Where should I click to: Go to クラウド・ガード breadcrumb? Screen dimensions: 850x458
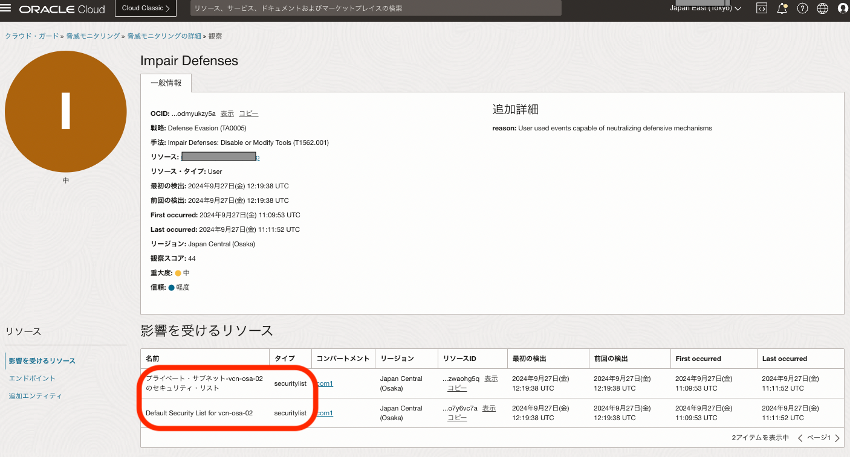32,36
